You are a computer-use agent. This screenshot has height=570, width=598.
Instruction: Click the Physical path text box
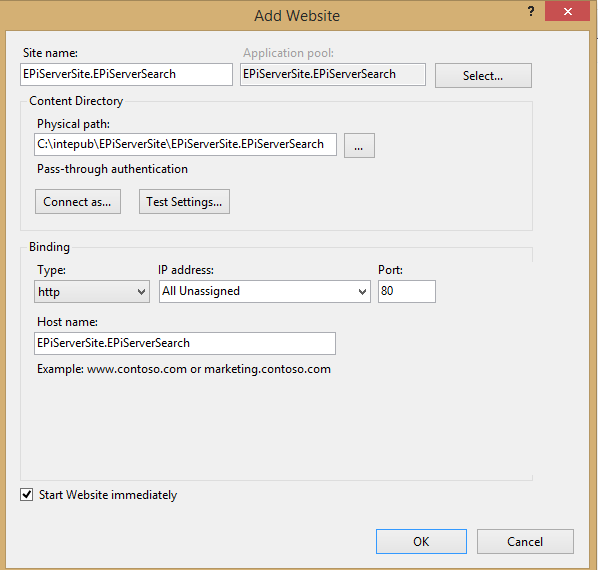pyautogui.click(x=185, y=144)
